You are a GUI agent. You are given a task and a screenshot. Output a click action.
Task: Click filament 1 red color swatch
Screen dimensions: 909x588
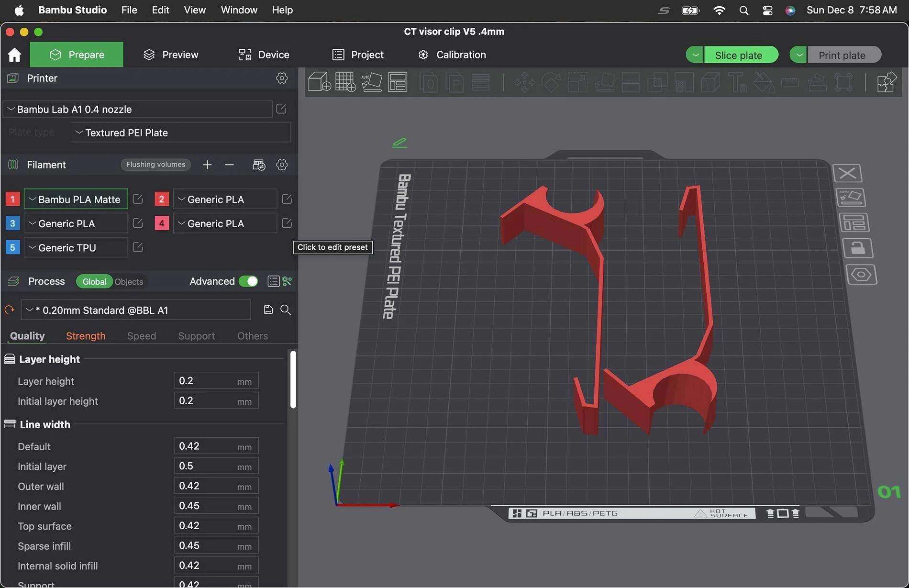pos(12,199)
